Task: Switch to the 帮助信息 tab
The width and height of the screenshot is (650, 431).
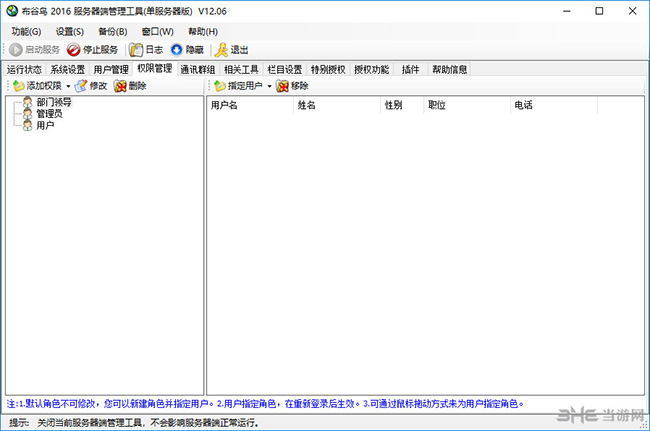Action: click(x=450, y=69)
